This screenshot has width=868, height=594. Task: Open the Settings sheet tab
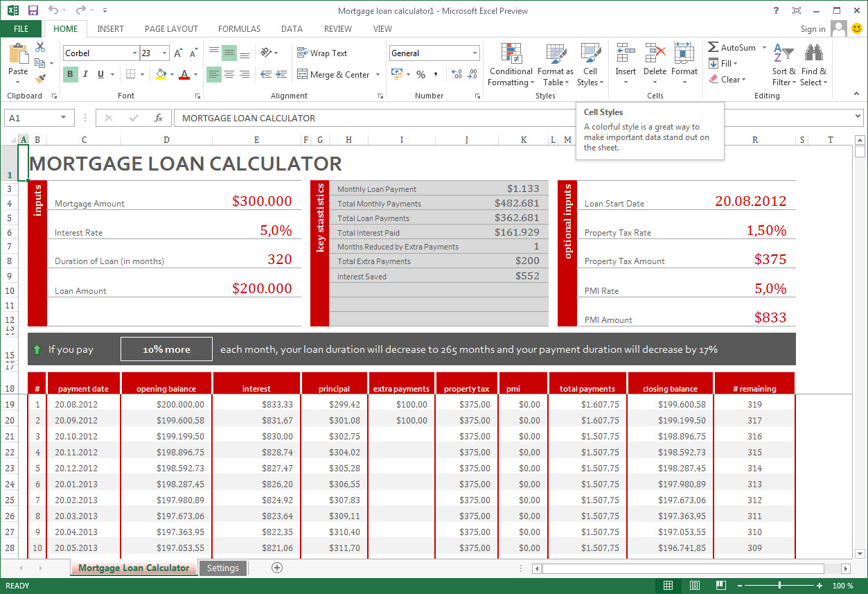222,568
